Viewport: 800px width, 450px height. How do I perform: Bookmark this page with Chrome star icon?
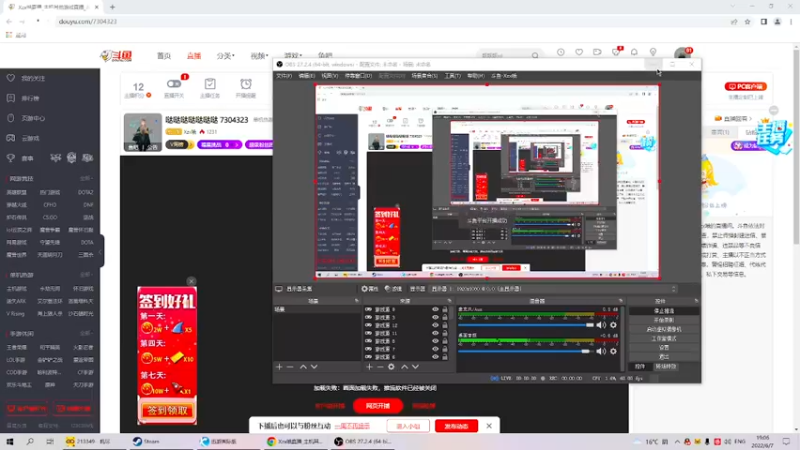(747, 22)
